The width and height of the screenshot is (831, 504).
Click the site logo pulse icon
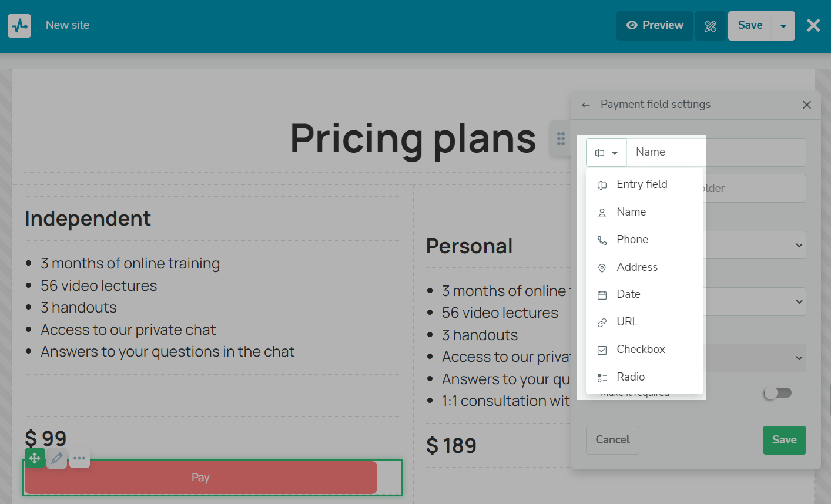coord(19,26)
